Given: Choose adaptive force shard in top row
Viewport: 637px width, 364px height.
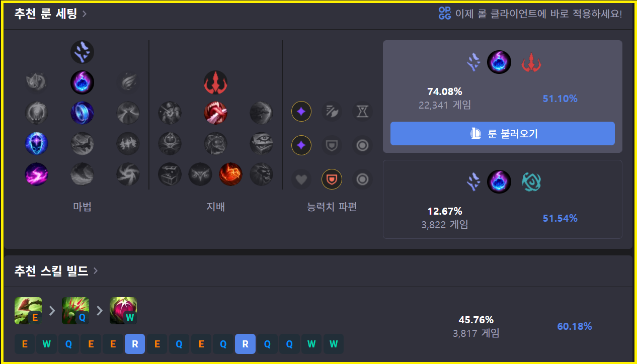Looking at the screenshot, I should click(x=301, y=112).
